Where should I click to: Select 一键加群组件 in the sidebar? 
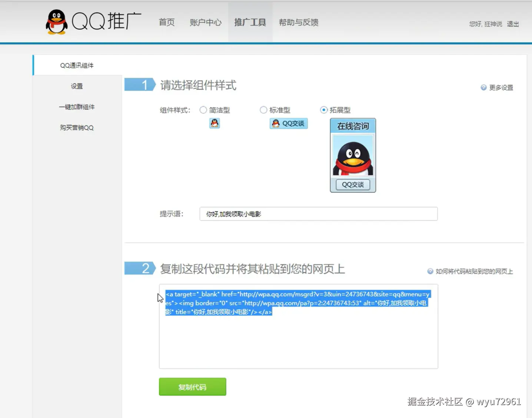[x=77, y=107]
